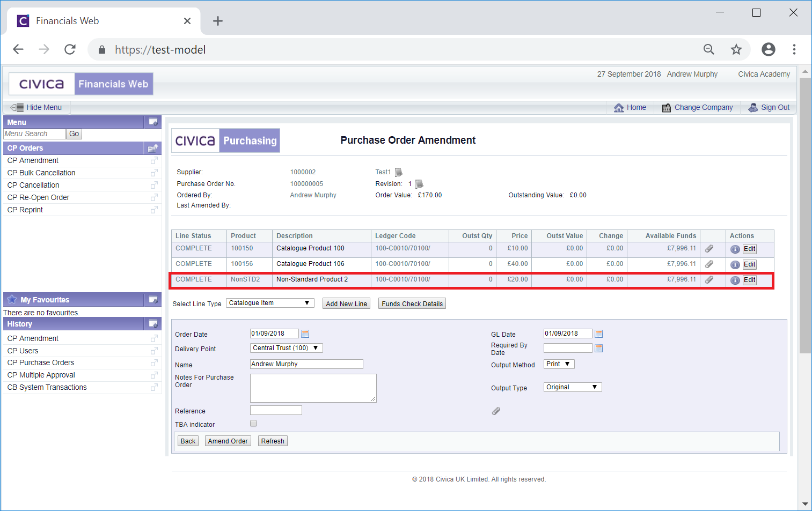Screen dimensions: 812x511
Task: Open the Output Method dropdown
Action: click(559, 364)
